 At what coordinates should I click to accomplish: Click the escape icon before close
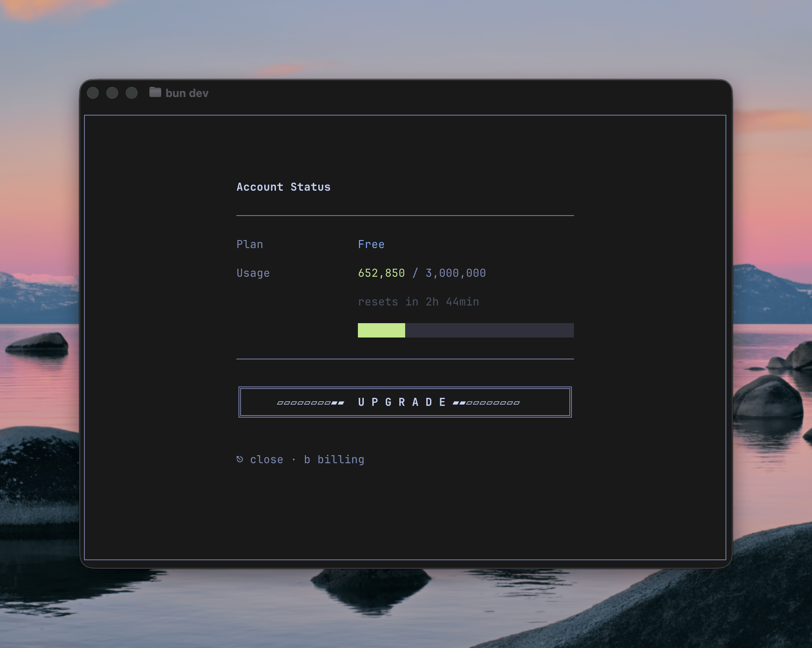point(240,459)
